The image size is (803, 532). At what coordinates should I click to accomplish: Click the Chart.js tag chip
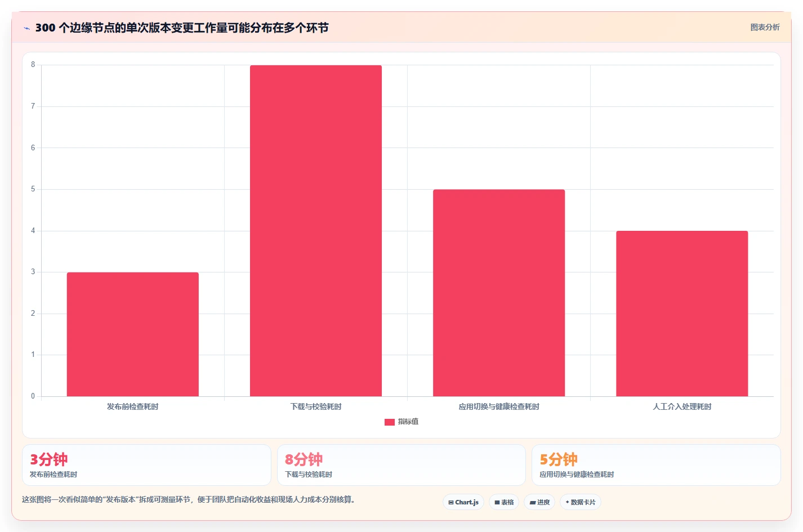pos(463,502)
